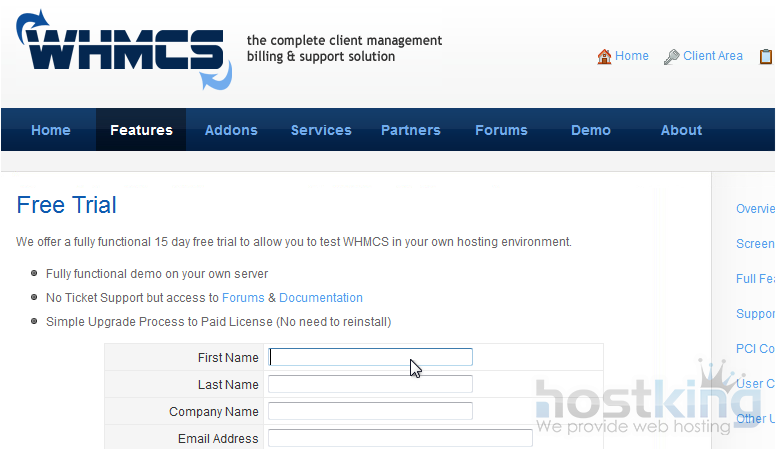Select Partners in the navigation bar

(x=410, y=130)
